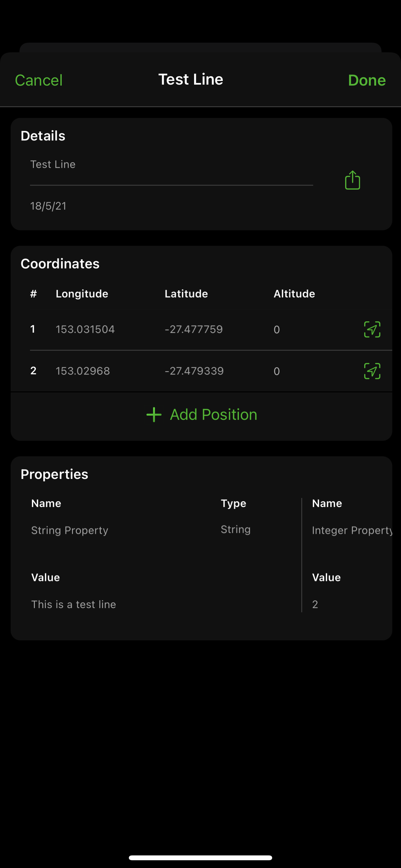Locate coordinate 1 with its target icon
Screen dimensions: 401x868
pos(372,329)
